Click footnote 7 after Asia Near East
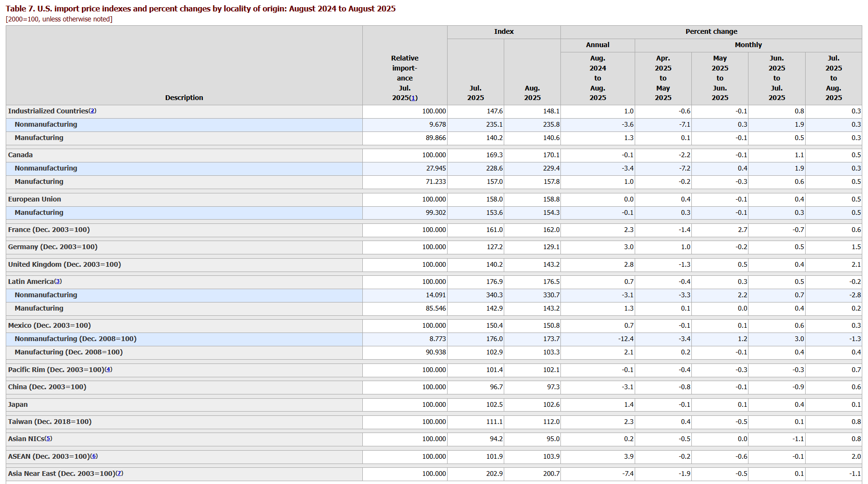Viewport: 868px width, 484px height. (120, 474)
